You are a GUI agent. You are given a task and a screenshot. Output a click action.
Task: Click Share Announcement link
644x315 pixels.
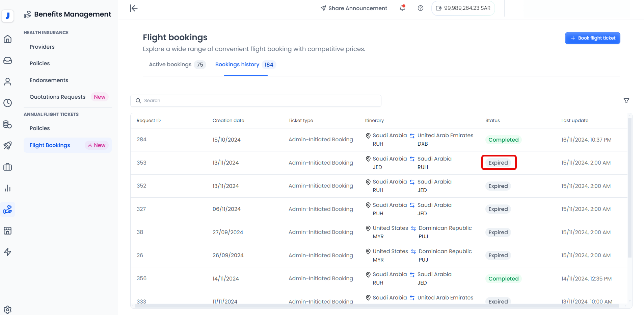353,8
